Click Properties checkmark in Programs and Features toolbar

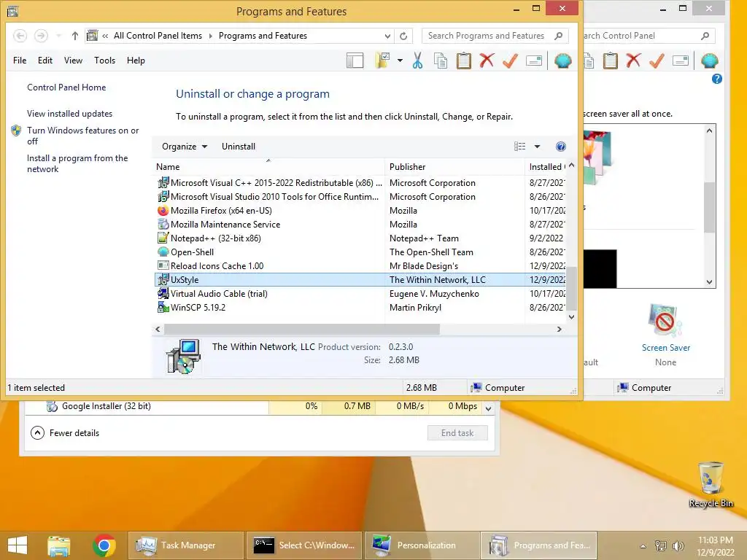tap(510, 61)
